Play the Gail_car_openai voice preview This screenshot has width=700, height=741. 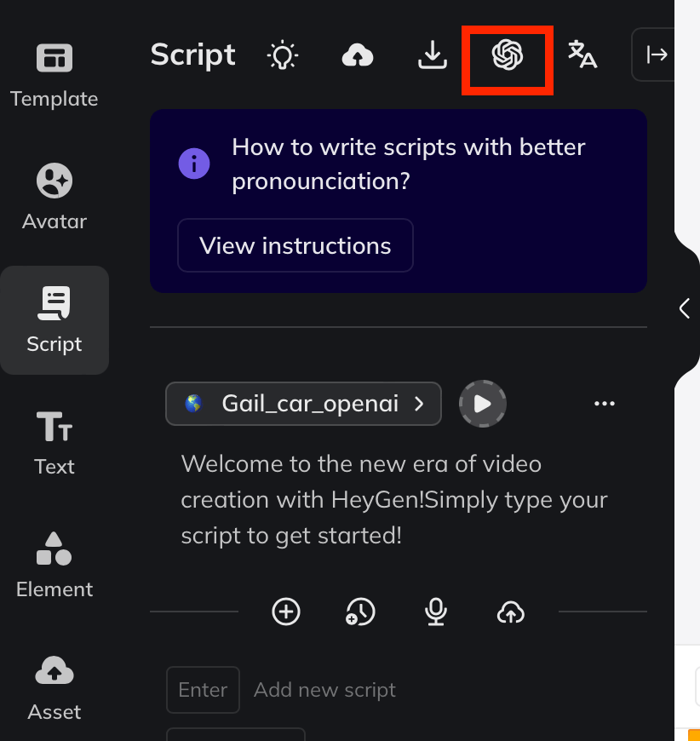tap(483, 404)
